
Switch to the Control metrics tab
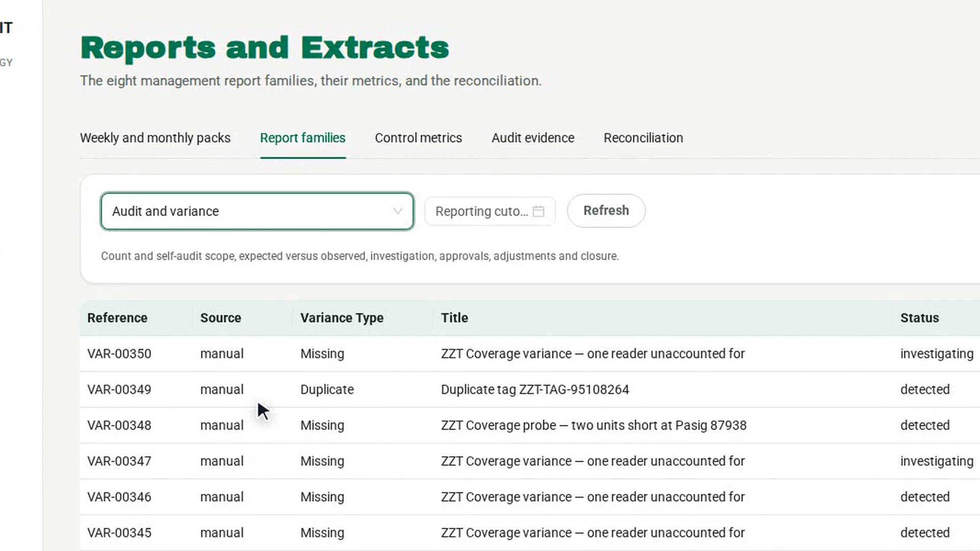418,138
